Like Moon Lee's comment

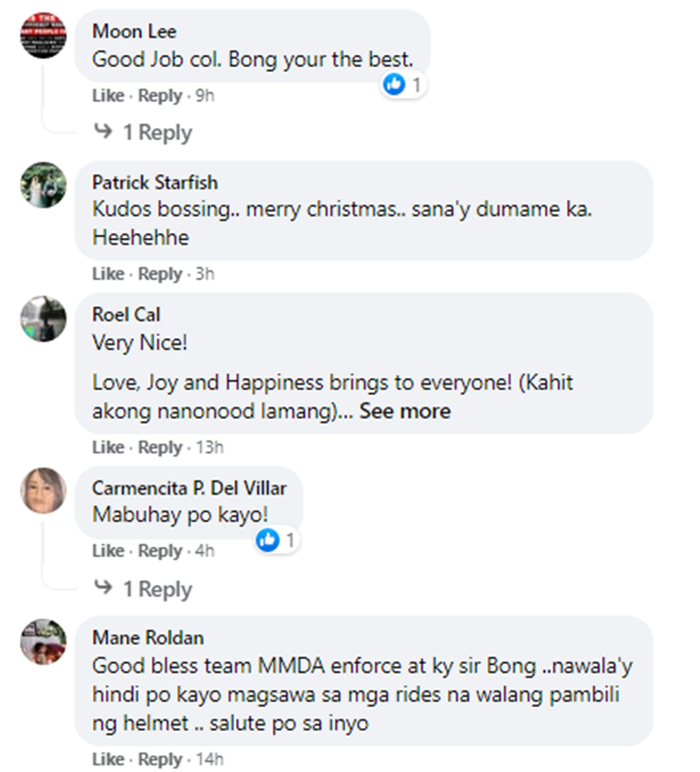pyautogui.click(x=107, y=96)
